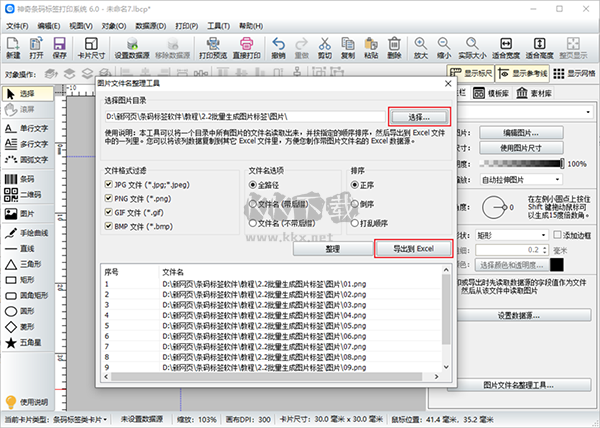
Task: Select the 二维码 QR code tool
Action: 26,195
